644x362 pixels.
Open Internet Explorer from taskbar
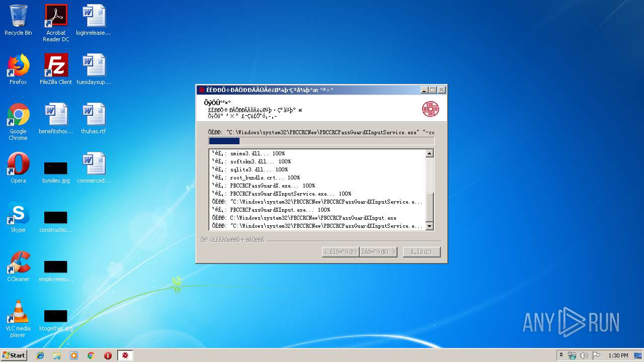point(40,355)
